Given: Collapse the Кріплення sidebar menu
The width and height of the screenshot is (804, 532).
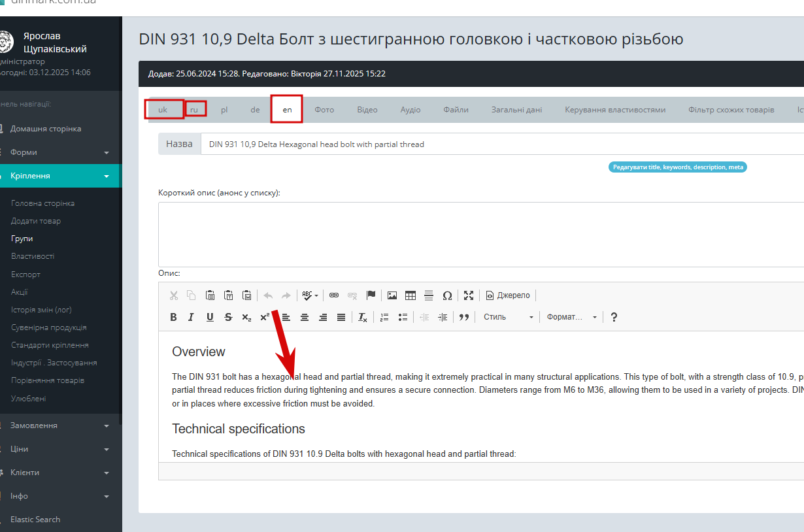Looking at the screenshot, I should [59, 176].
